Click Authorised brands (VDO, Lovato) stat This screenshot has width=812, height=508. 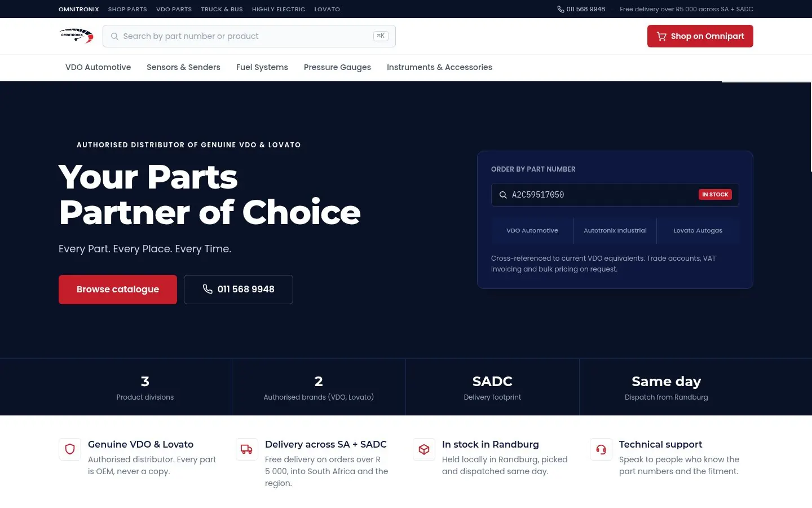click(x=319, y=387)
